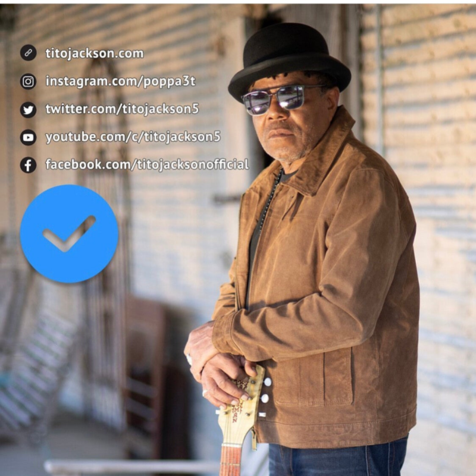Screen dimensions: 476x476
Task: Open the twitter.com/titojackson5 link
Action: coord(123,109)
